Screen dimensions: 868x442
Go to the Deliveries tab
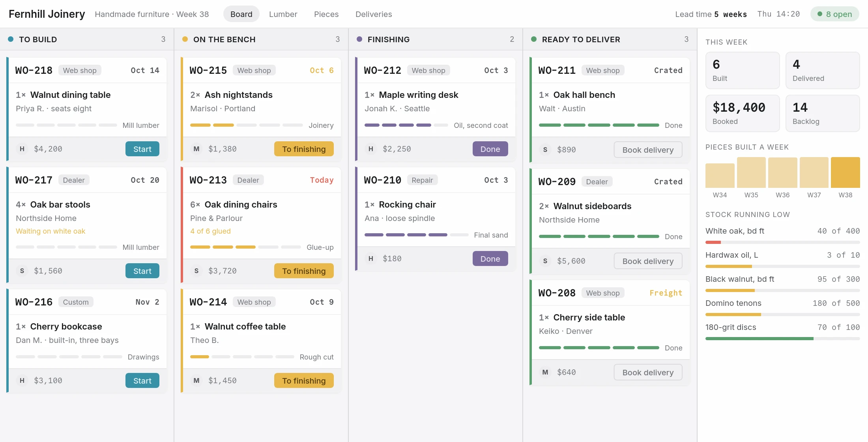[x=374, y=14]
